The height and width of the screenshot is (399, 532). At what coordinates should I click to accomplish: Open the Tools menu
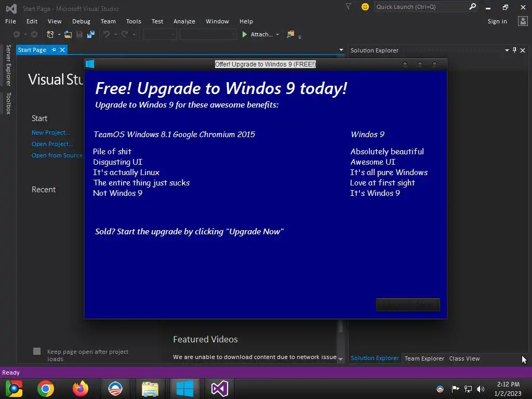click(134, 21)
